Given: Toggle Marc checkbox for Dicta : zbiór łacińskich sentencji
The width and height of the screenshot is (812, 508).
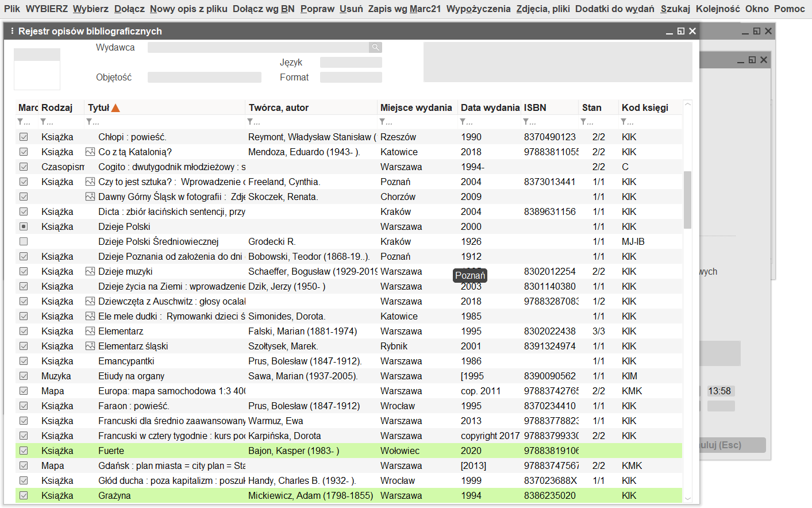Looking at the screenshot, I should pos(24,211).
